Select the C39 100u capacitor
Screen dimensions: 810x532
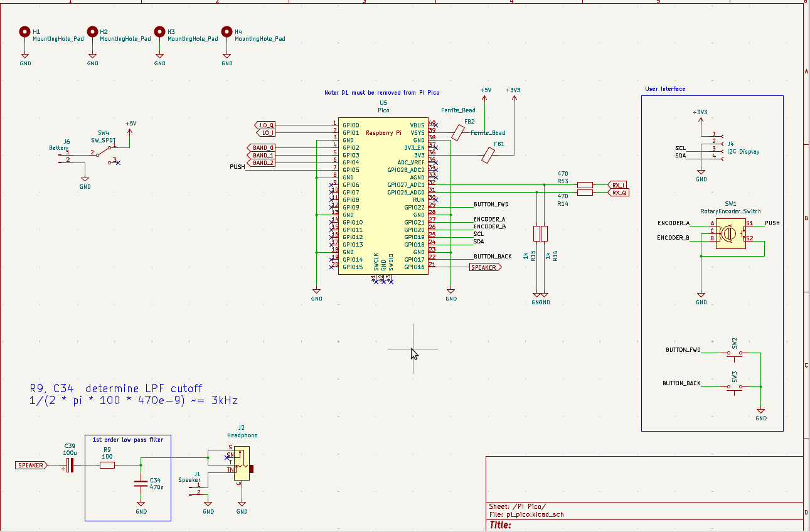click(71, 465)
